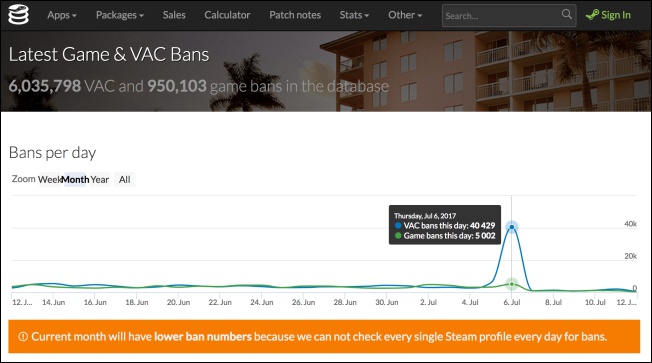Expand the Other dropdown menu
Screen dimensions: 652x363
tap(405, 15)
